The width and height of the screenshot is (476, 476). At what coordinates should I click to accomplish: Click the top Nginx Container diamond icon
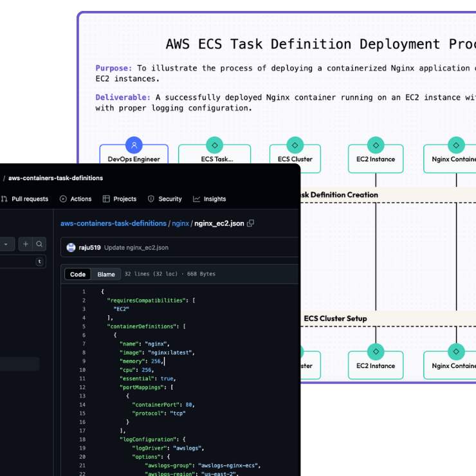(x=456, y=145)
